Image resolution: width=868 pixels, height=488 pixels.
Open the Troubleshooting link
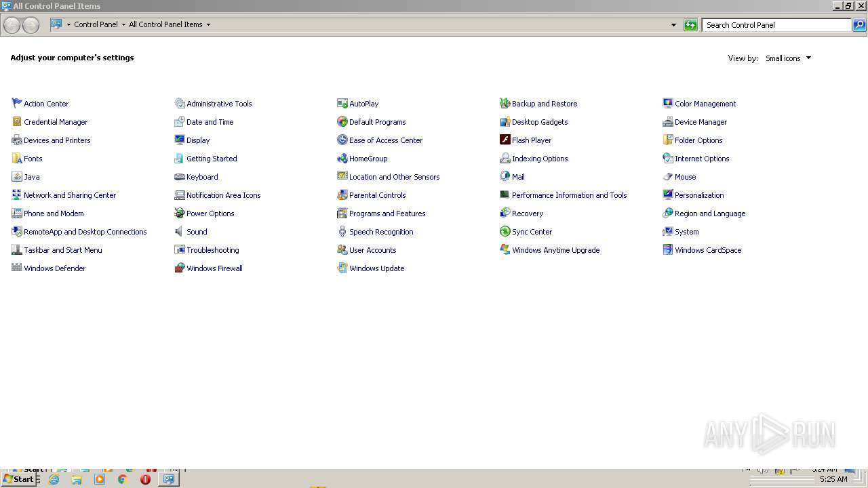[212, 250]
